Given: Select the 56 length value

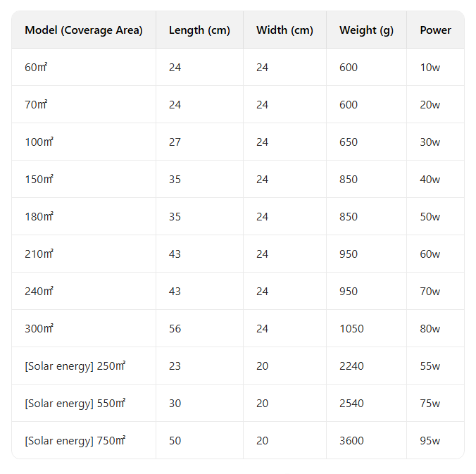Looking at the screenshot, I should [175, 329].
